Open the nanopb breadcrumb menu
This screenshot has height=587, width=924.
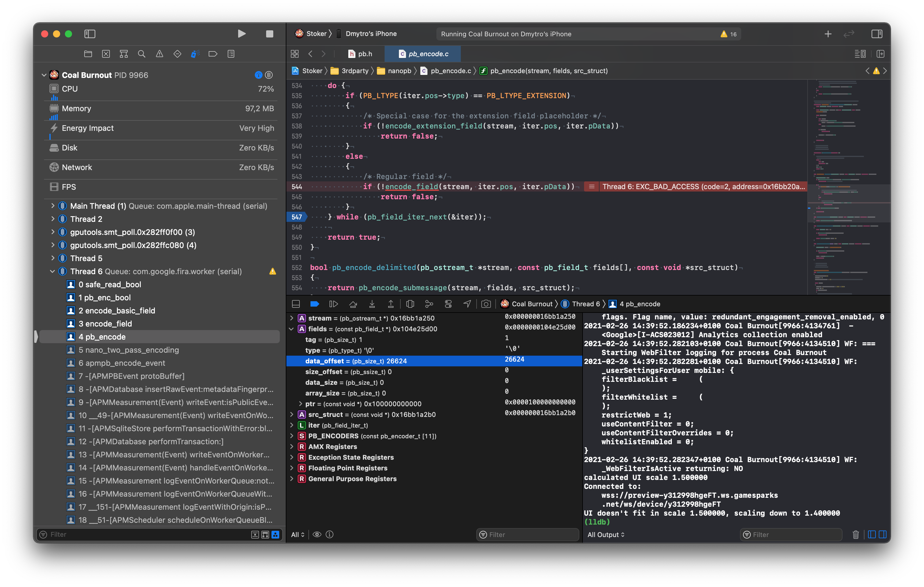(x=399, y=70)
